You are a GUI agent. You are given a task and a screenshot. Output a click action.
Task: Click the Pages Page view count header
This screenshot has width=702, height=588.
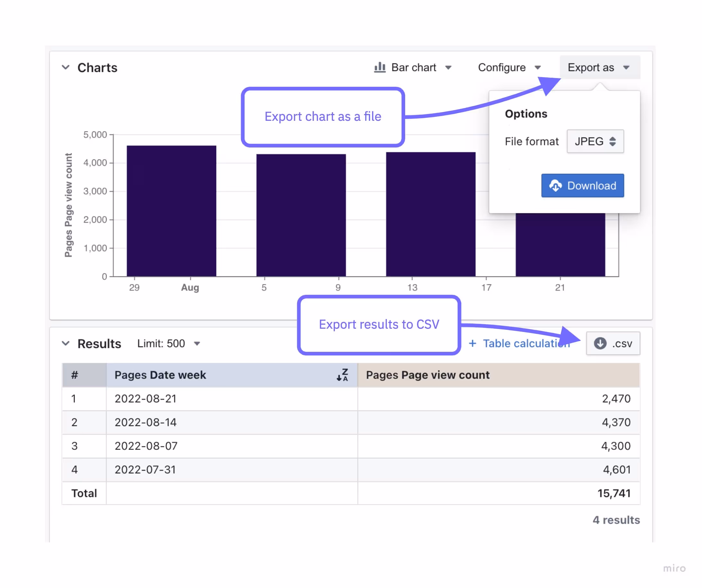tap(428, 375)
